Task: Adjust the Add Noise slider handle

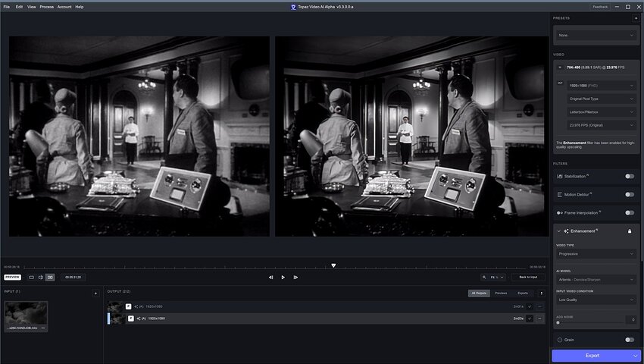Action: point(558,323)
